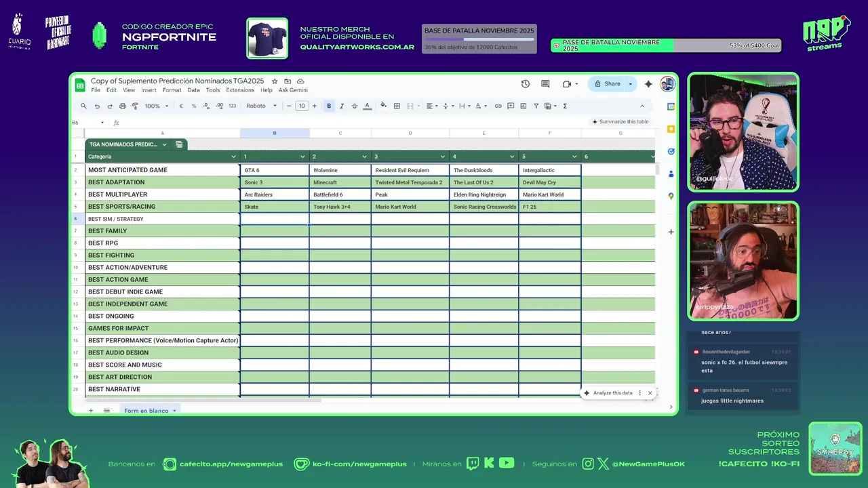Show all sheets list icon
This screenshot has height=488, width=868.
[106, 411]
